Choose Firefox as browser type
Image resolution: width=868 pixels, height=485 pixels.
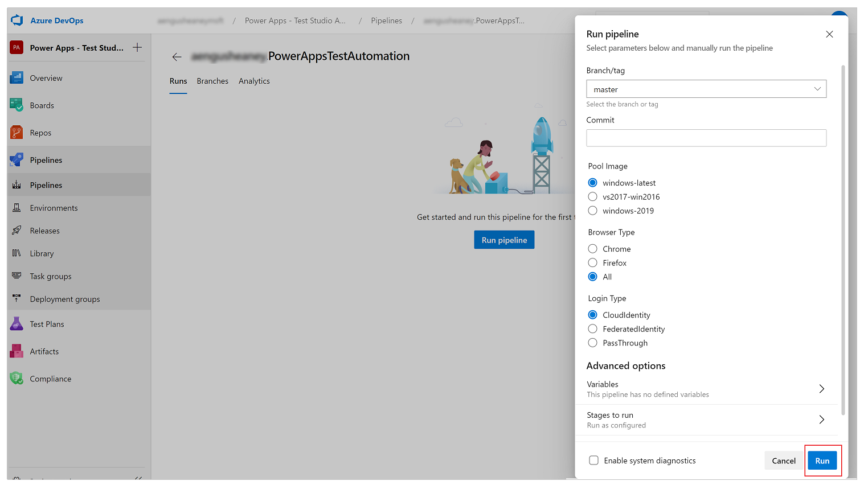pyautogui.click(x=593, y=262)
